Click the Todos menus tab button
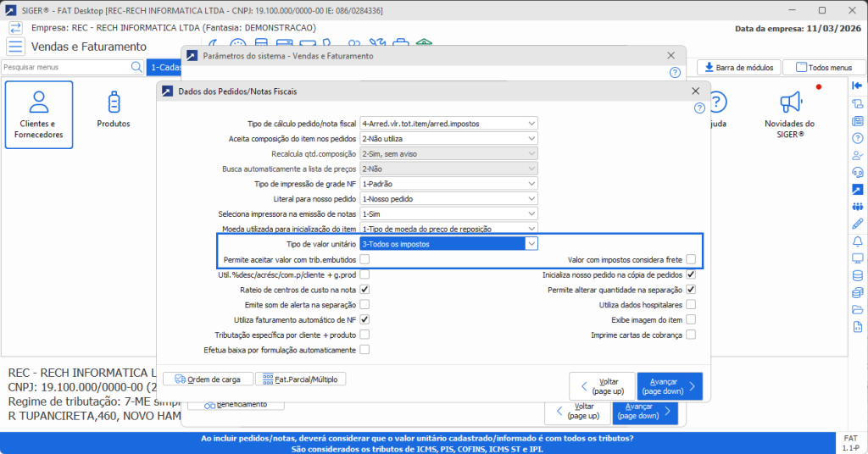Screen dimensions: 868x454 point(818,68)
